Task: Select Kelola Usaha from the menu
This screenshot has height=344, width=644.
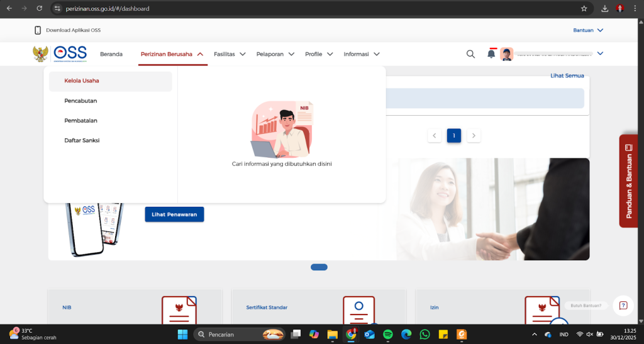Action: coord(82,81)
